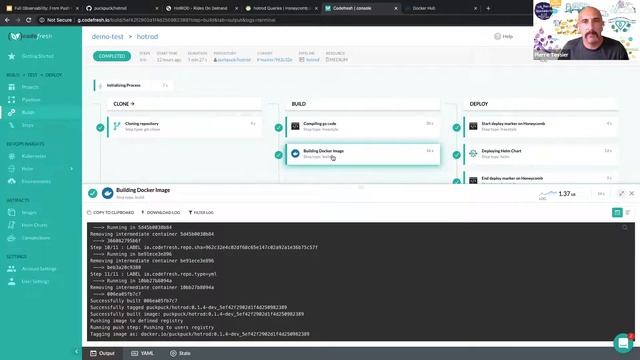Click log line 'Successfully built 006ea05fb7c7'
This screenshot has height=360, width=640.
[134, 301]
